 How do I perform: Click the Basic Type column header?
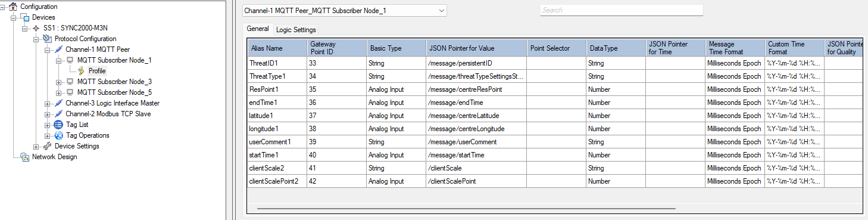pyautogui.click(x=396, y=48)
